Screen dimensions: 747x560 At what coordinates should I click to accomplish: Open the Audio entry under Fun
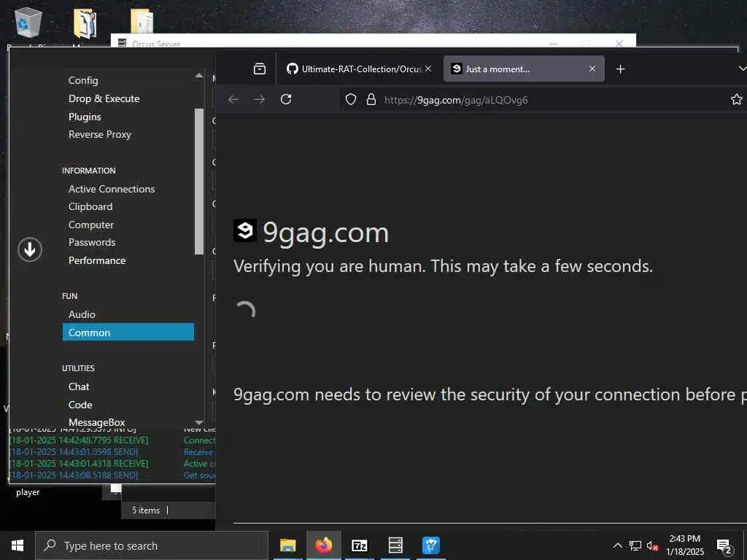tap(82, 314)
